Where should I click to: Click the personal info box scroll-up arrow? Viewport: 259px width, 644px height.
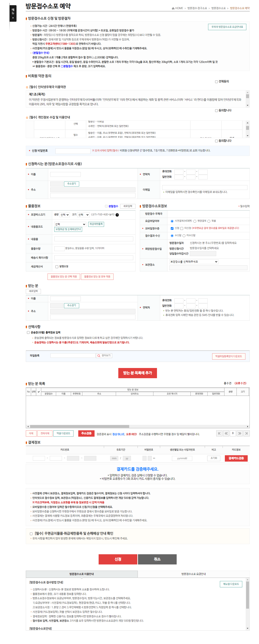(x=247, y=123)
